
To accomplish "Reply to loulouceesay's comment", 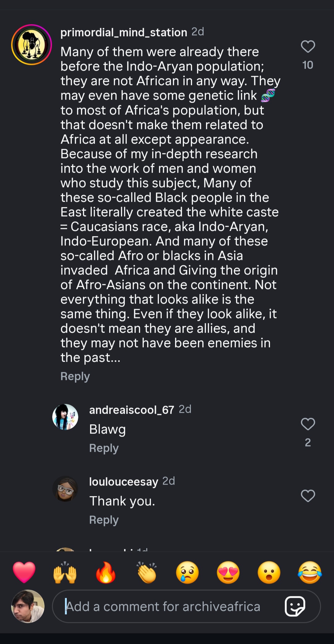I will 104,520.
